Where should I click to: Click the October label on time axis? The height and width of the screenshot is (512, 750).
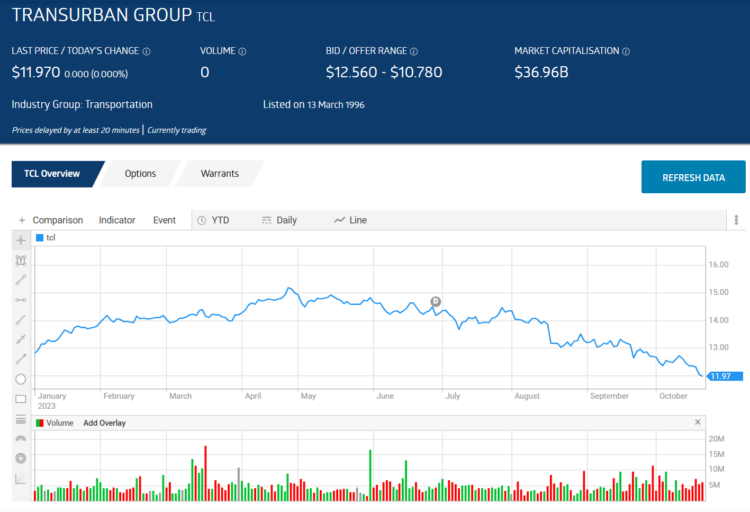673,396
